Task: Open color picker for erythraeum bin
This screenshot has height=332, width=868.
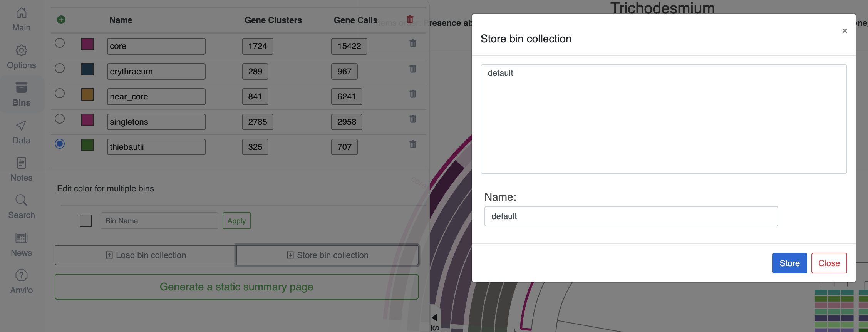Action: pos(87,69)
